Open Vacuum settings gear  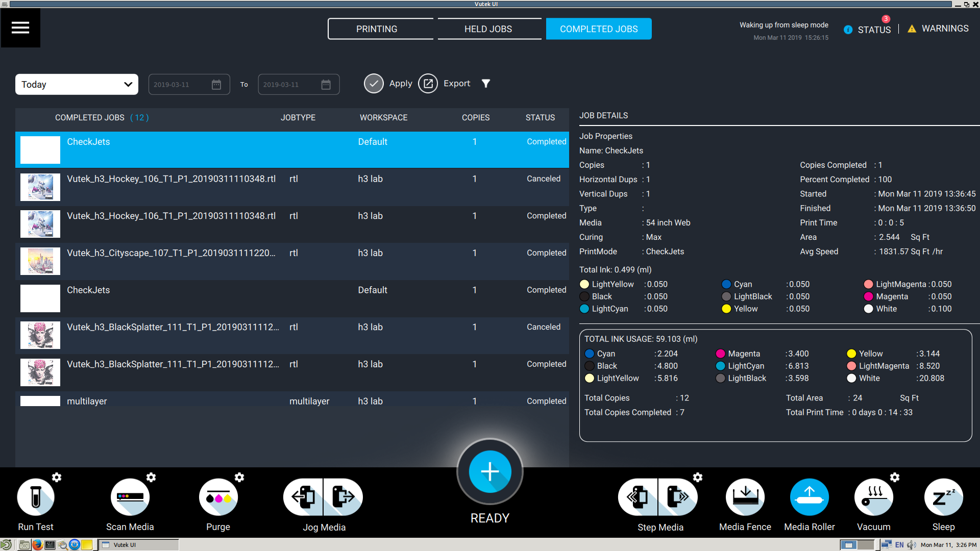click(x=895, y=478)
